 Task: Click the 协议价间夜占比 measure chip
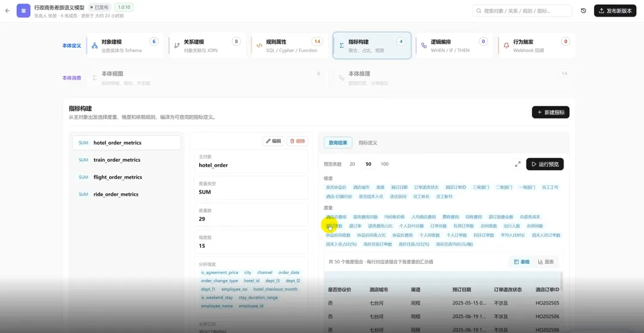click(371, 235)
